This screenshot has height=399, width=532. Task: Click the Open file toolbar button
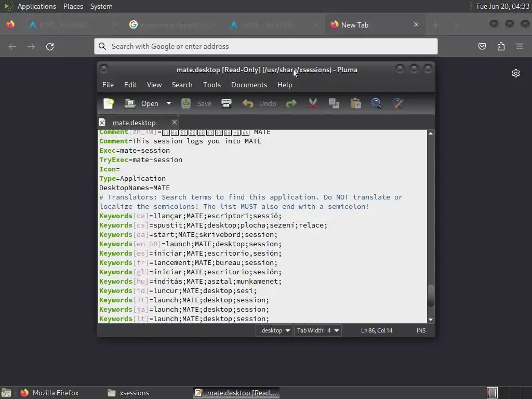[x=141, y=103]
